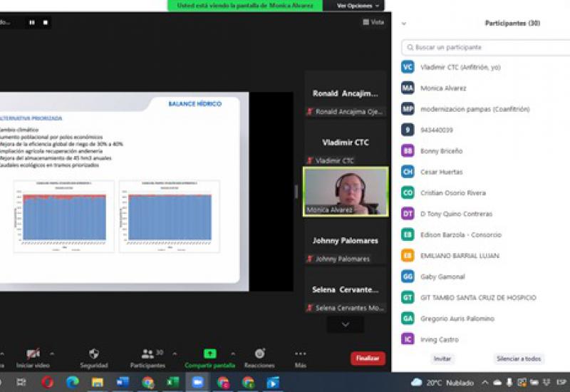Click Silenciar a todos button

(518, 359)
